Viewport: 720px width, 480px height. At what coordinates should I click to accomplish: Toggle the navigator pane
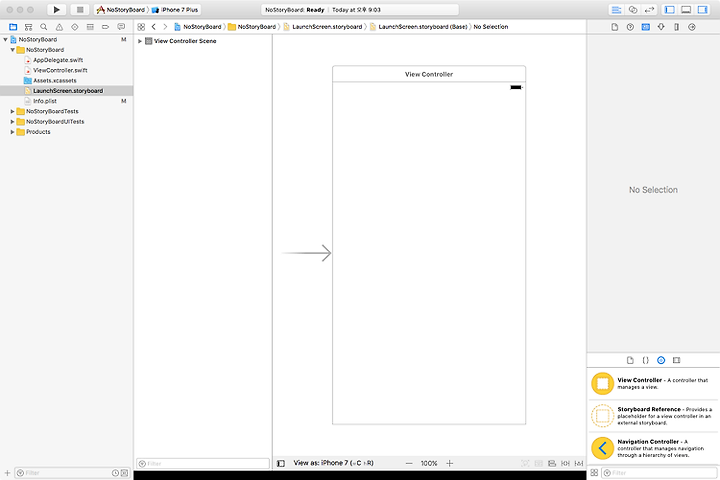[x=669, y=10]
